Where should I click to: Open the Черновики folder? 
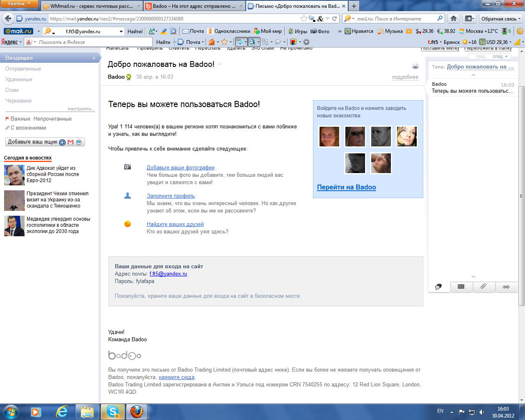(18, 100)
